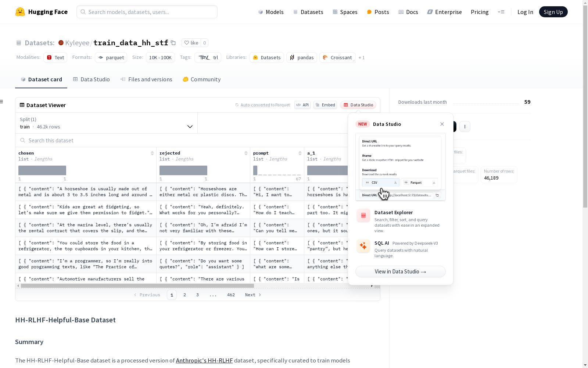This screenshot has width=588, height=368.
Task: Click the Log In link
Action: 525,12
